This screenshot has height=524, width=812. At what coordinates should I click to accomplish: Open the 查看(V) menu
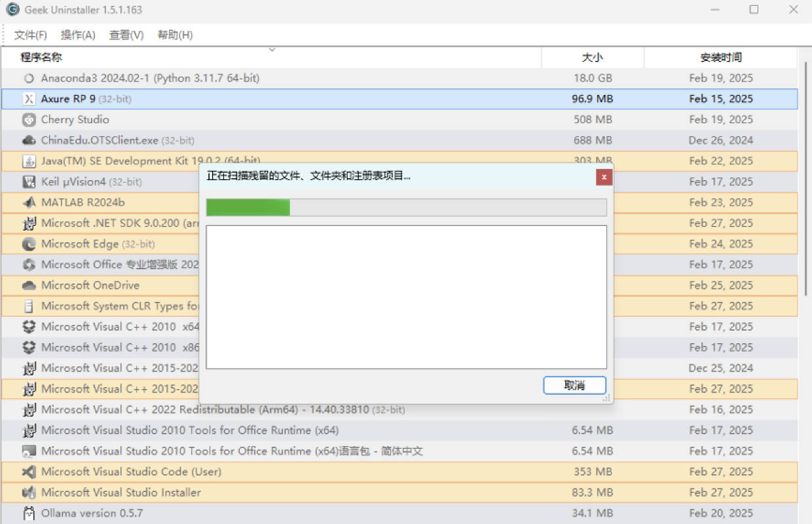(126, 35)
